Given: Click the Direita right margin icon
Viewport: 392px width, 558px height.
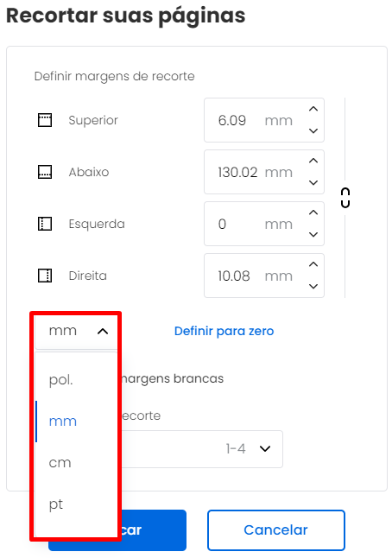Looking at the screenshot, I should click(45, 276).
